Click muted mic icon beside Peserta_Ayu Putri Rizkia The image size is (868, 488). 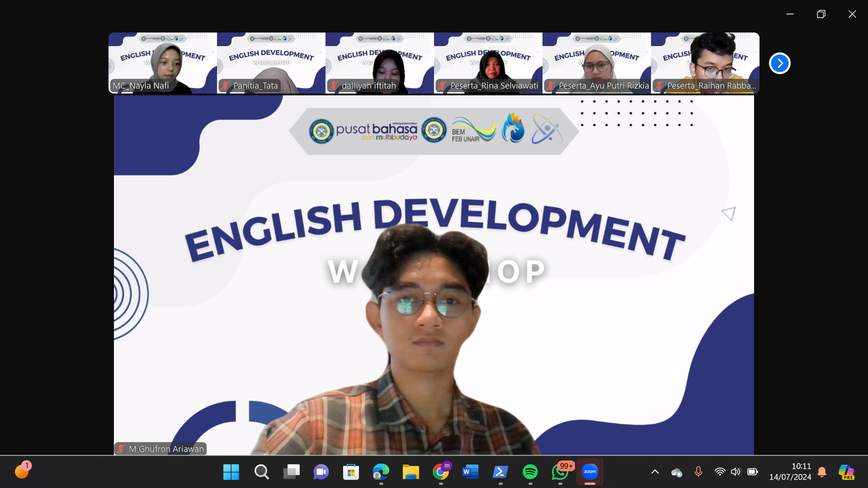click(x=551, y=85)
